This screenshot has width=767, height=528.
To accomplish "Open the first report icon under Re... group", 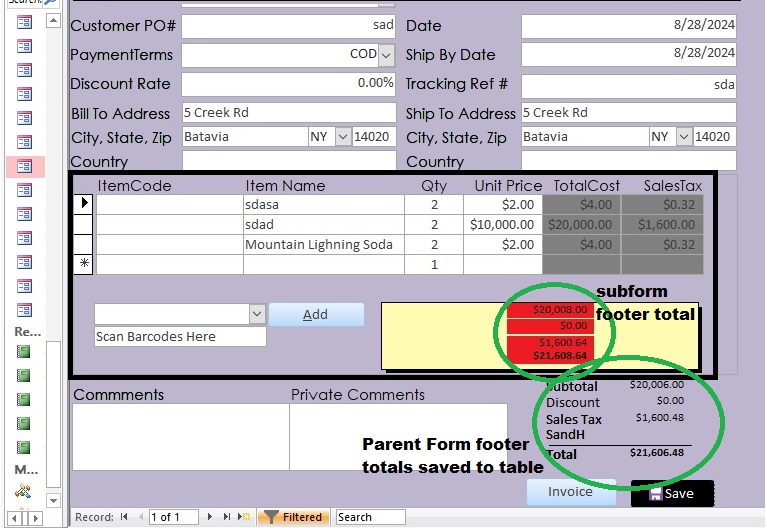I will click(x=24, y=352).
